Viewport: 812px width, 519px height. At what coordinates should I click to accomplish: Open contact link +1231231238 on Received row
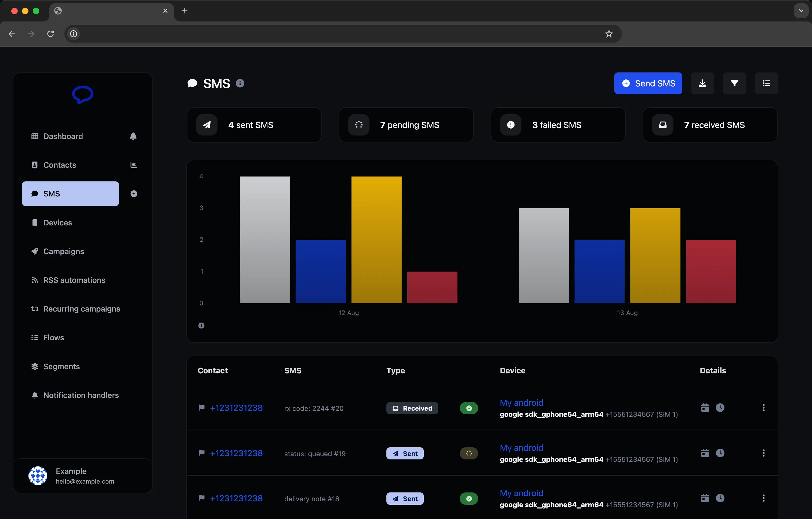(236, 408)
